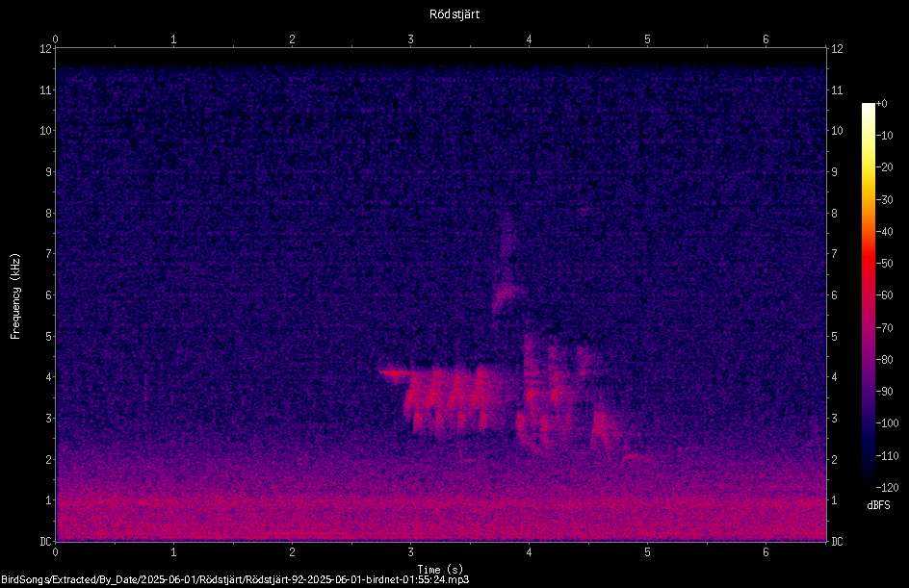Viewport: 909px width, 588px height.
Task: Click the DC label on left axis
Action: (46, 542)
